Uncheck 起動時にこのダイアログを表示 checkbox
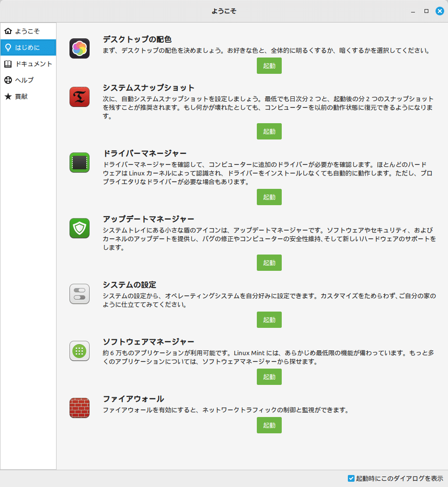 point(351,478)
